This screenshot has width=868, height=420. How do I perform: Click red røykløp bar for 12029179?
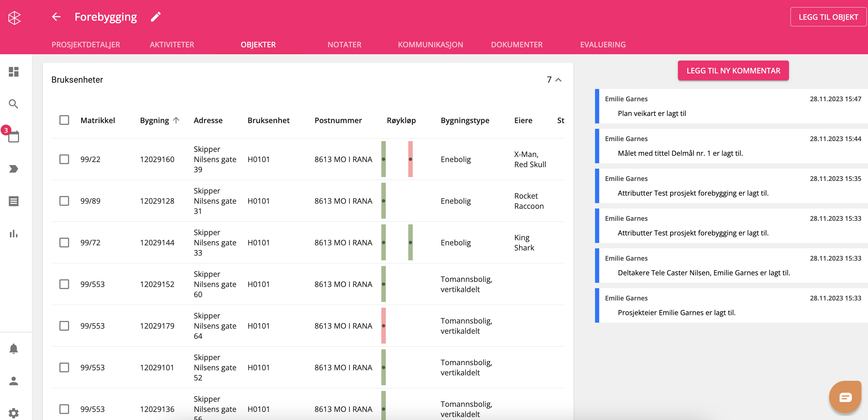click(x=383, y=326)
